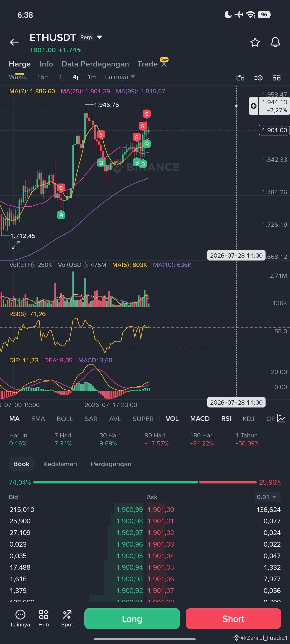Tap RSI(6): 71,26 label
The height and width of the screenshot is (644, 290).
point(27,314)
